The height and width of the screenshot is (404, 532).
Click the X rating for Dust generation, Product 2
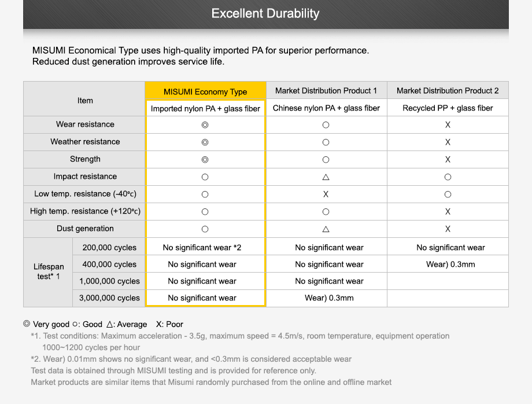pyautogui.click(x=448, y=229)
